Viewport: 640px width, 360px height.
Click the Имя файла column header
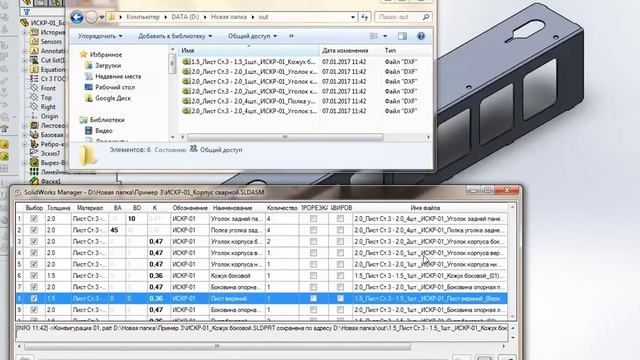tap(425, 208)
